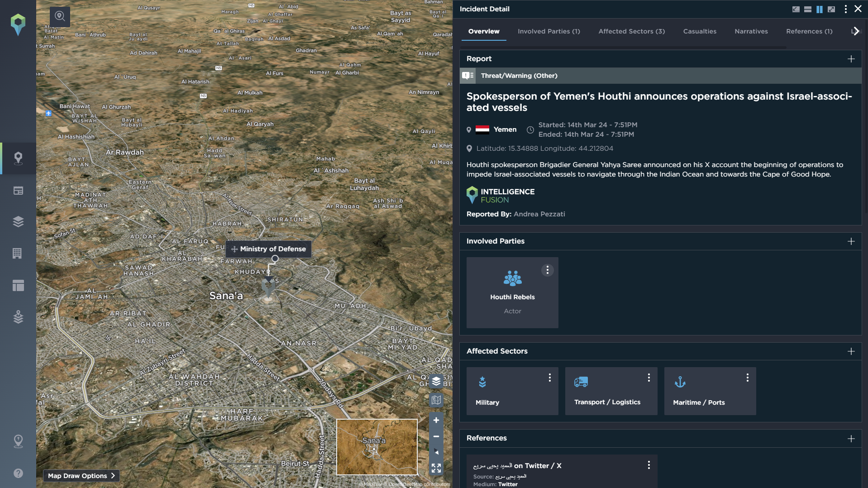The width and height of the screenshot is (868, 488).
Task: Open Twitter reference card options menu
Action: (649, 465)
